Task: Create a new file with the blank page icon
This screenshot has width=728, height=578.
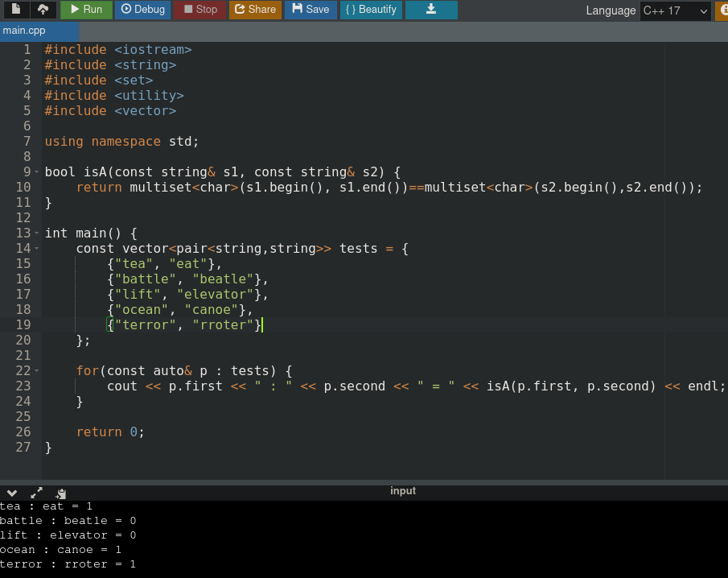Action: pyautogui.click(x=16, y=10)
